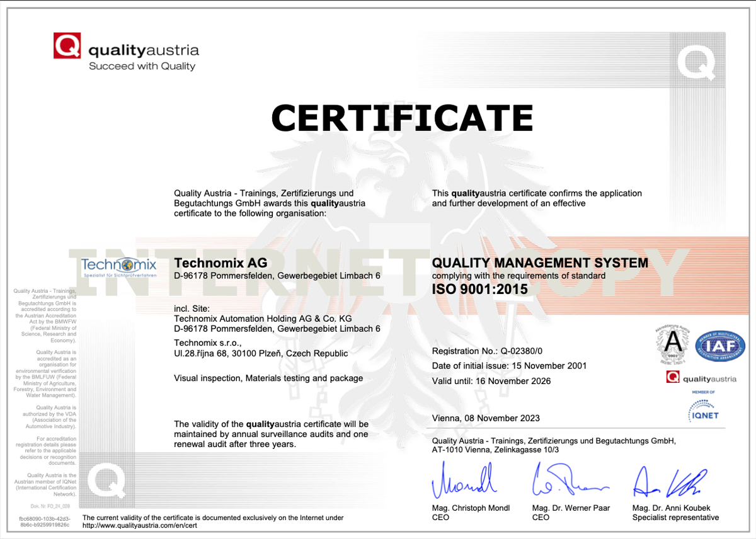
Task: Click 'Date of initial issue: 15 November 2001'
Action: (x=509, y=366)
